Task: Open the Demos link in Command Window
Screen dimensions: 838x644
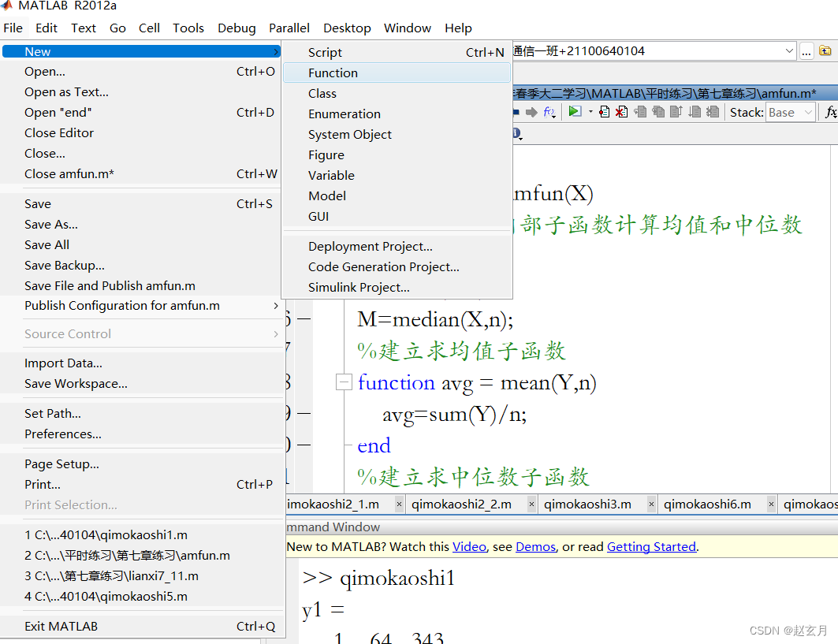Action: [535, 547]
